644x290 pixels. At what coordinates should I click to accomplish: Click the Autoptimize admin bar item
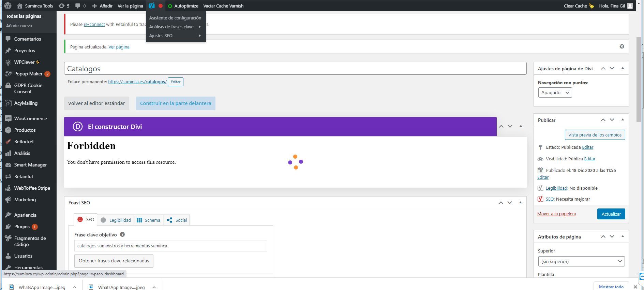183,6
